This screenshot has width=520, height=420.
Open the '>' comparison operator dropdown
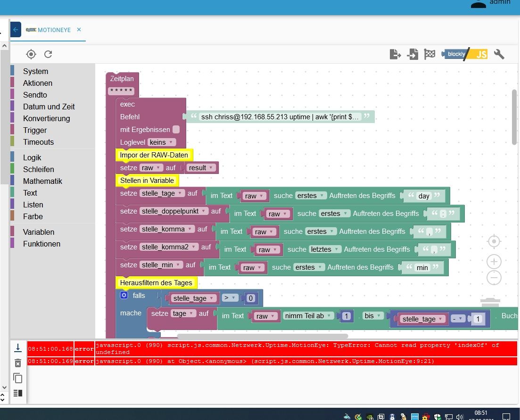[x=230, y=298]
